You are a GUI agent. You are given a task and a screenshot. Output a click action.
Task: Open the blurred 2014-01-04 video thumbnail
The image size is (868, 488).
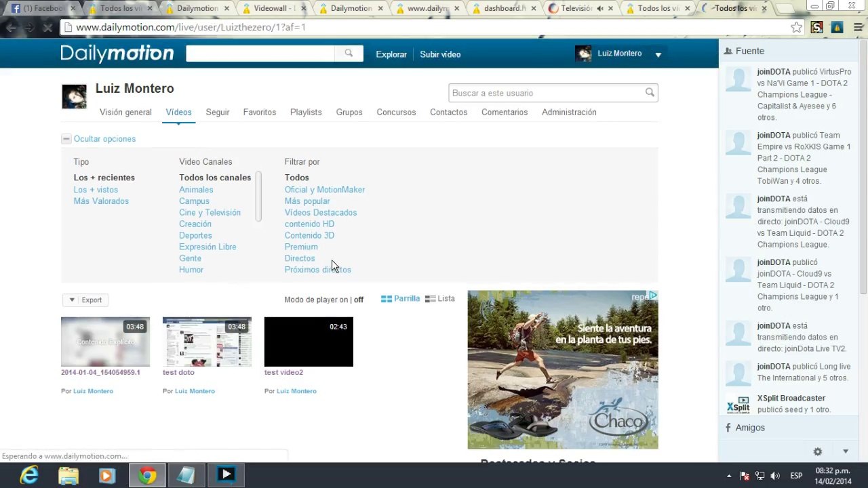pos(105,342)
